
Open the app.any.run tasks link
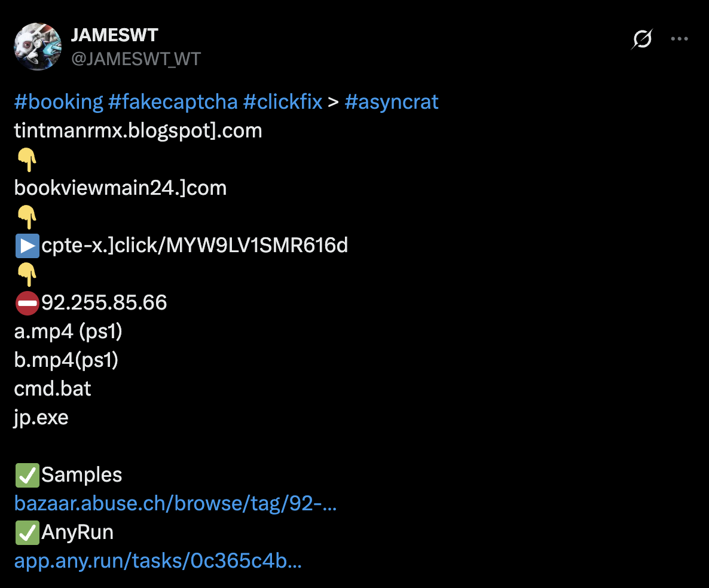158,561
